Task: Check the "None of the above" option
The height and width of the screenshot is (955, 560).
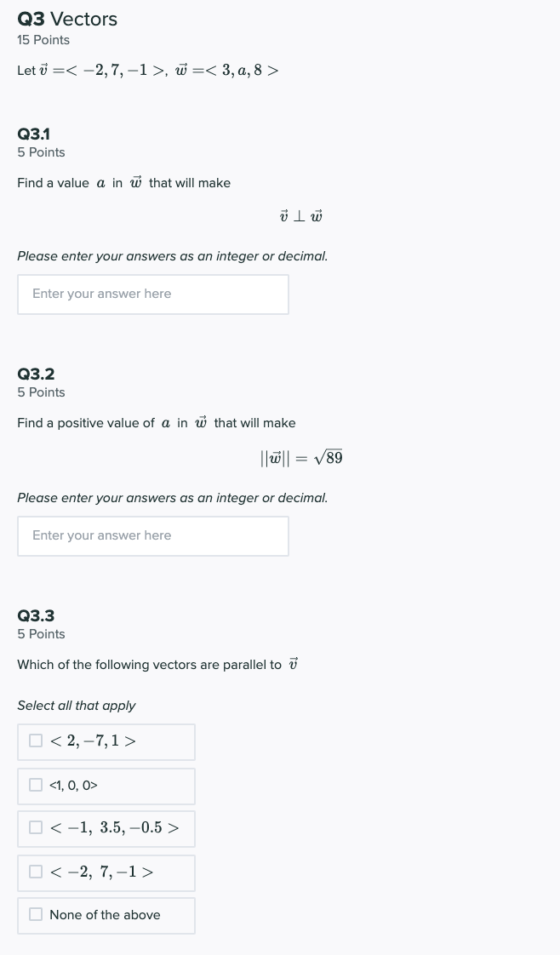Action: (36, 914)
